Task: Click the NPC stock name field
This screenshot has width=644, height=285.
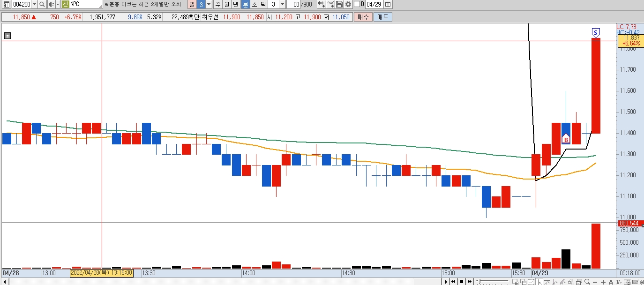Action: 86,4
